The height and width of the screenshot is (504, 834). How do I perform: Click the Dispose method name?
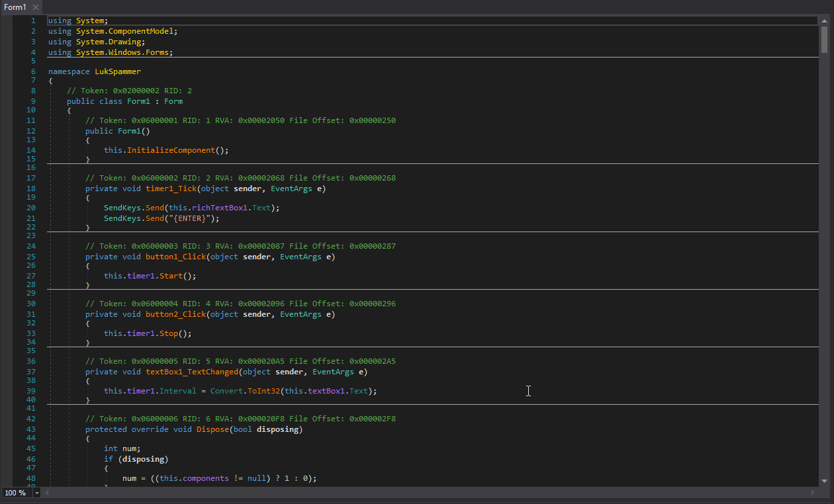point(213,429)
